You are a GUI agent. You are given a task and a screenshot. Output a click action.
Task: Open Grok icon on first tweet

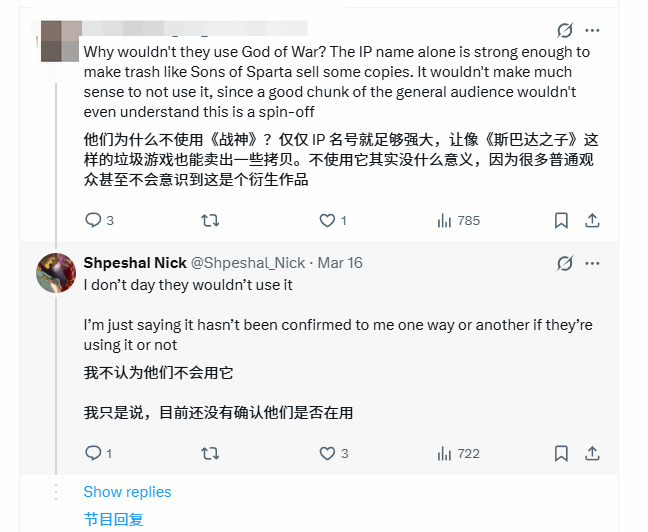[x=565, y=30]
